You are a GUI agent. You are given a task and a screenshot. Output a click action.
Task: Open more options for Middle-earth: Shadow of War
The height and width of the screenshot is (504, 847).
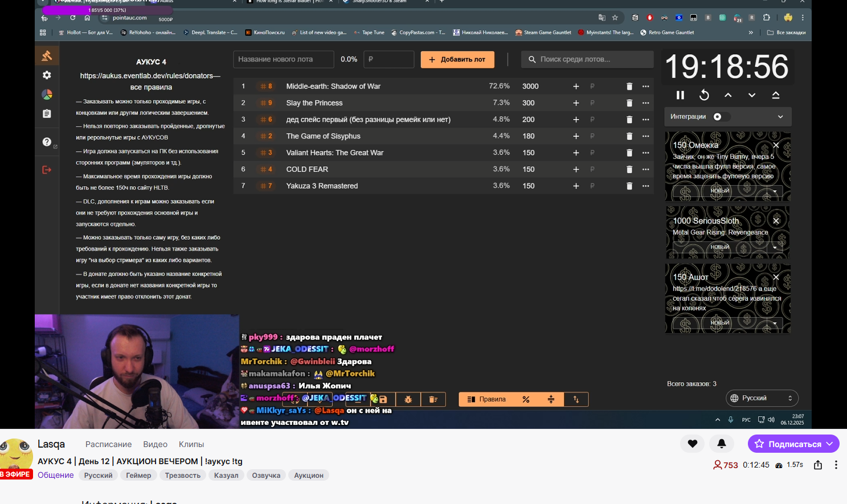point(645,87)
